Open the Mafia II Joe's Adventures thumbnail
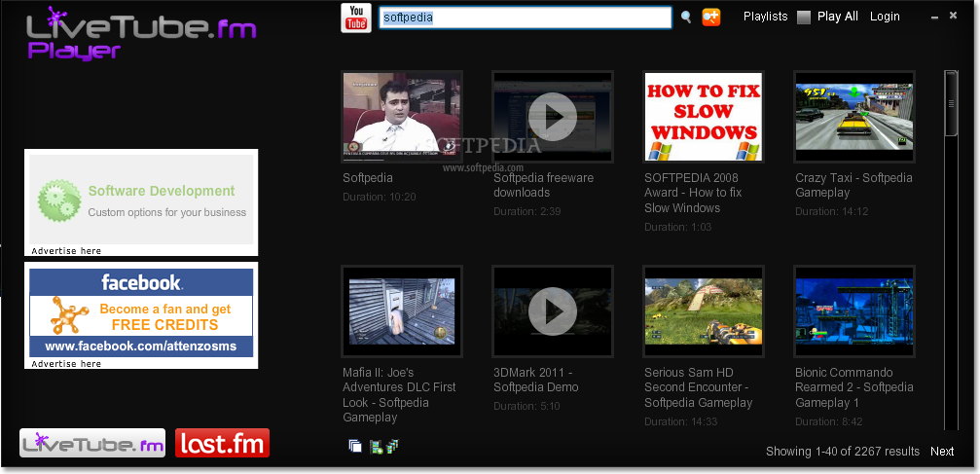 402,311
